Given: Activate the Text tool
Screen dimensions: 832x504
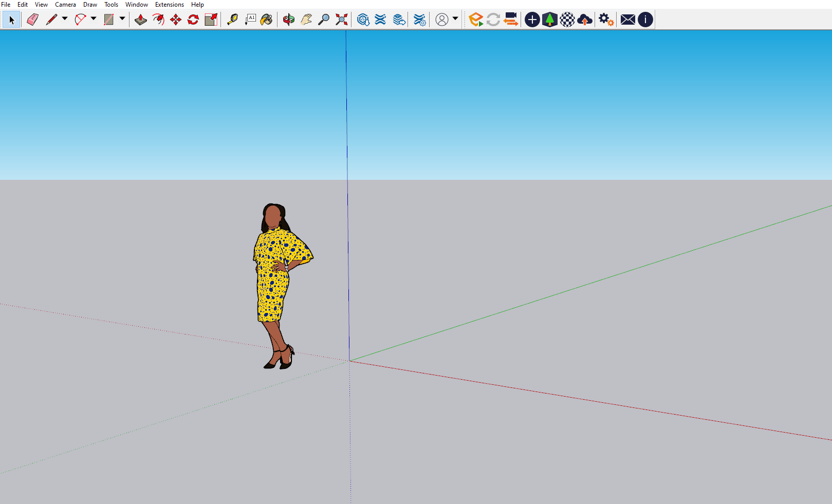Looking at the screenshot, I should (x=250, y=20).
